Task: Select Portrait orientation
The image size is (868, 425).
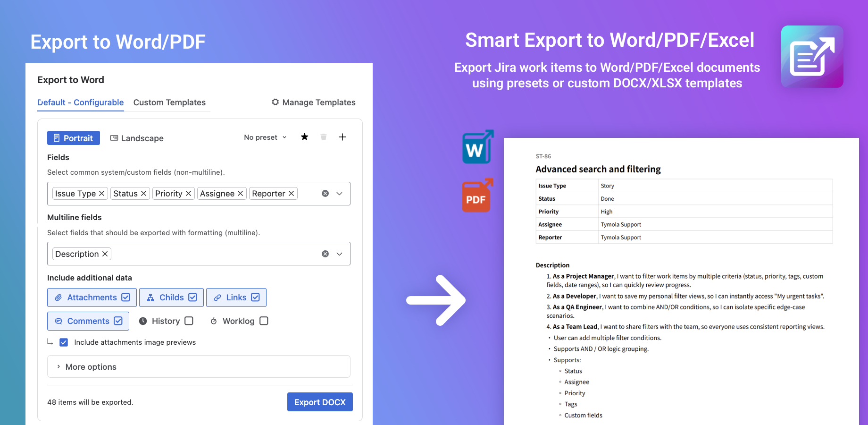Action: [74, 138]
